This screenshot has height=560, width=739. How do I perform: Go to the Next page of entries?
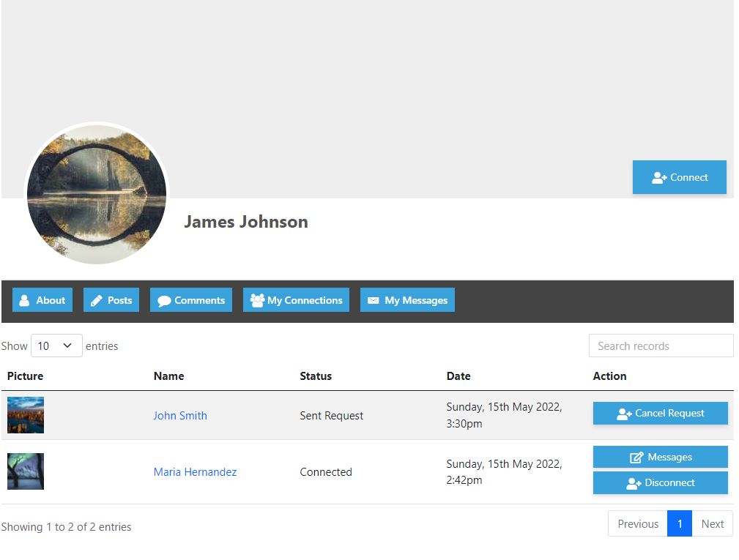pos(712,523)
